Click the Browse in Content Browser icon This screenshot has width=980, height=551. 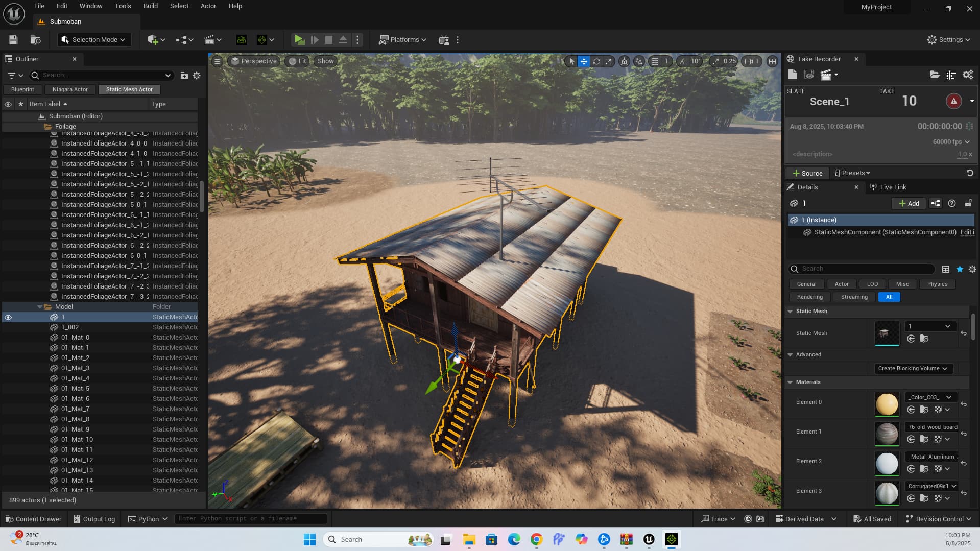(924, 339)
